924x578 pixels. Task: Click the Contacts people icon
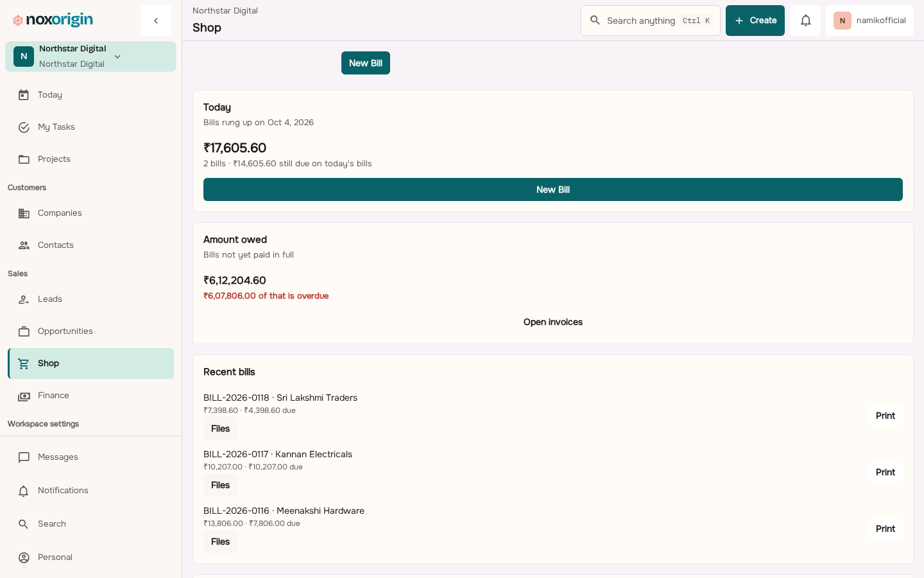pos(24,245)
